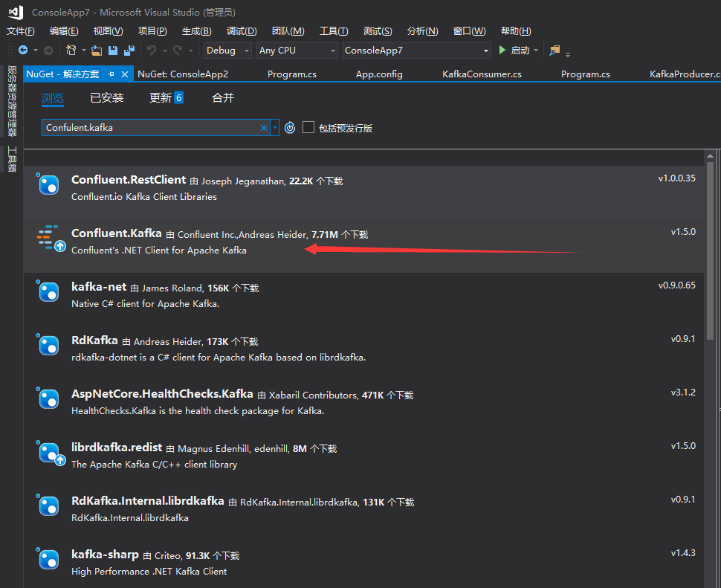721x588 pixels.
Task: Switch to the 已安装 tab
Action: click(x=106, y=97)
